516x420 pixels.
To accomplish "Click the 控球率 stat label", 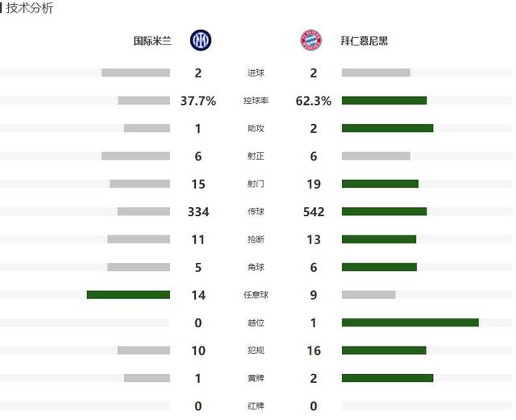I will (256, 101).
